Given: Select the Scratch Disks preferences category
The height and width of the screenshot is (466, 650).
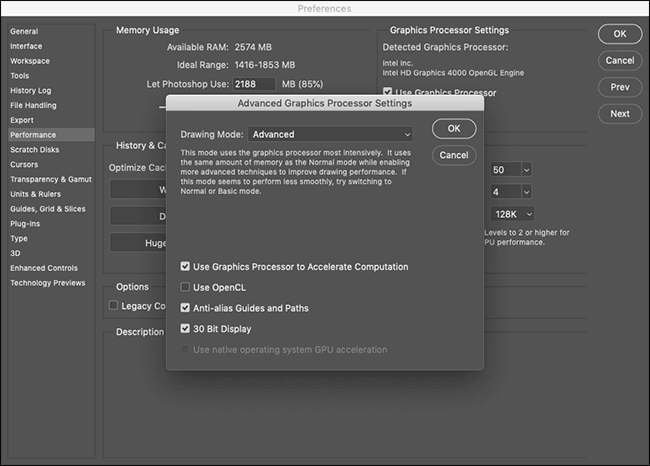Looking at the screenshot, I should 35,150.
